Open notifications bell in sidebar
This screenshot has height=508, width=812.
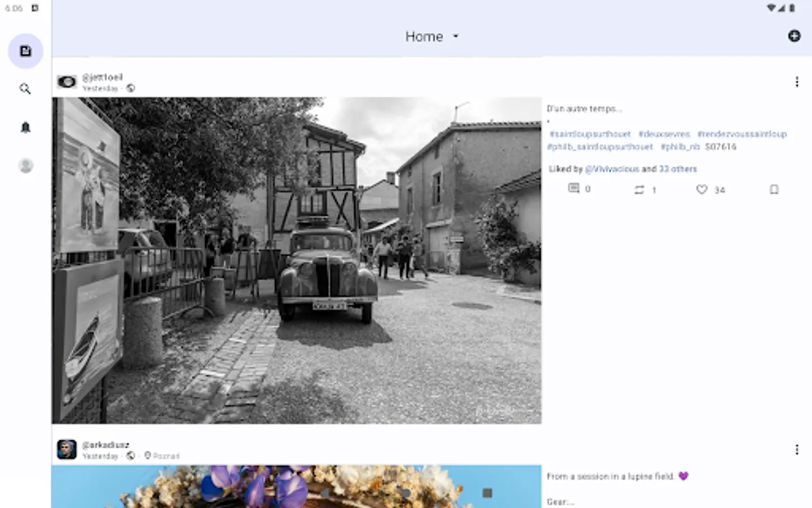pyautogui.click(x=25, y=128)
